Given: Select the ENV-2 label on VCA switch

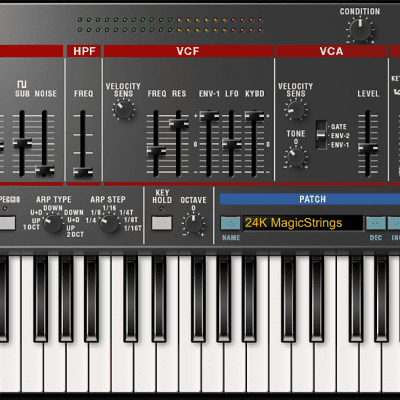Looking at the screenshot, I should [x=340, y=136].
